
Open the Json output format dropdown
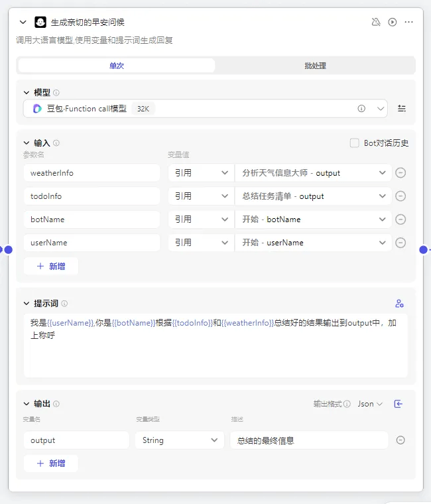370,404
